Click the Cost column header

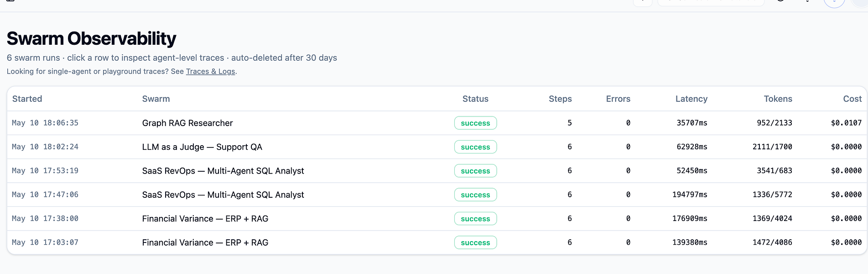point(852,99)
